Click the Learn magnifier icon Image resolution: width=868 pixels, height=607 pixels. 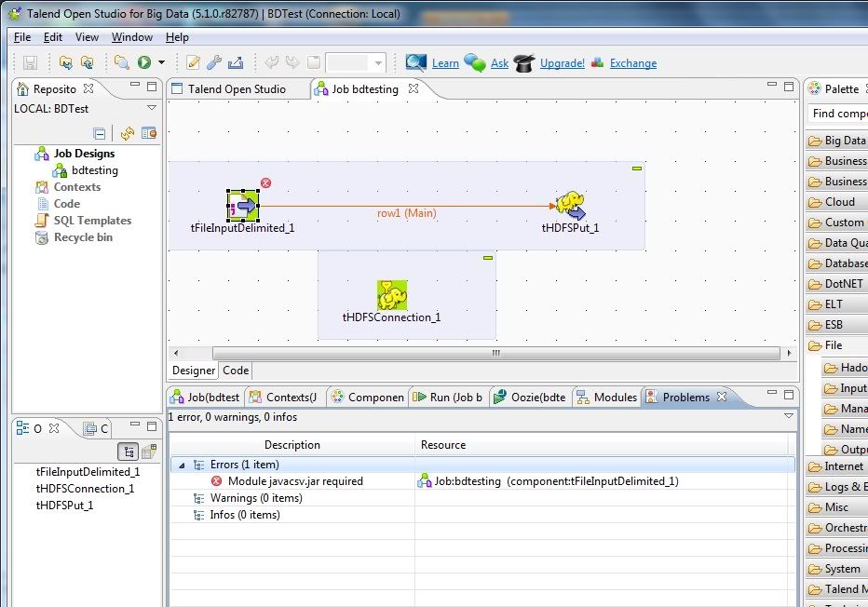point(415,62)
